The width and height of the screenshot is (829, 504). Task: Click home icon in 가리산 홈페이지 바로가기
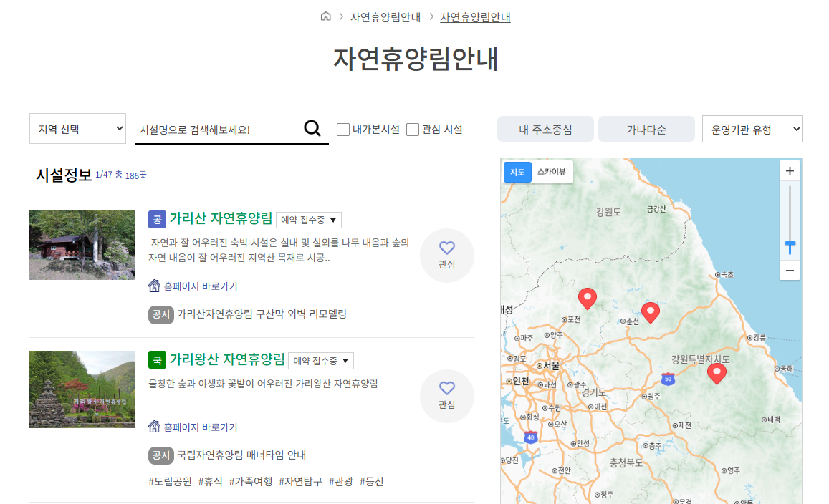pos(154,286)
